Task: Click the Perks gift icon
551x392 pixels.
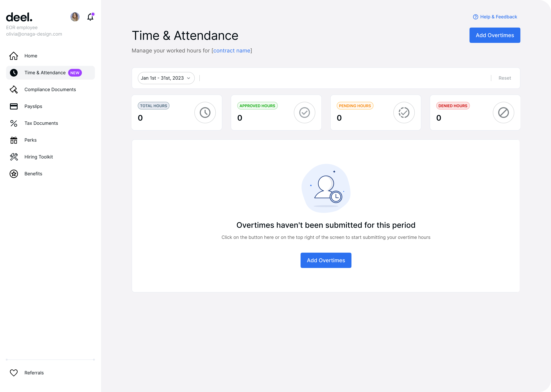Action: (14, 140)
